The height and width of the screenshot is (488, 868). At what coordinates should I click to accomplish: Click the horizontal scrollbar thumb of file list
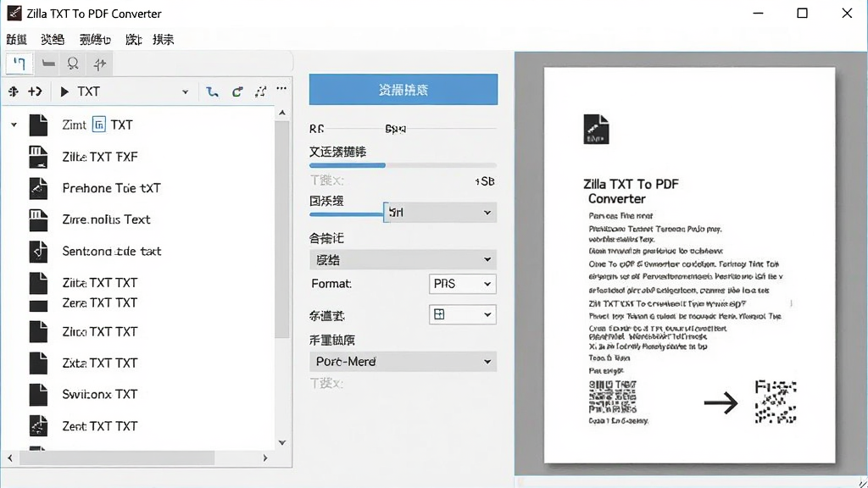point(117,458)
